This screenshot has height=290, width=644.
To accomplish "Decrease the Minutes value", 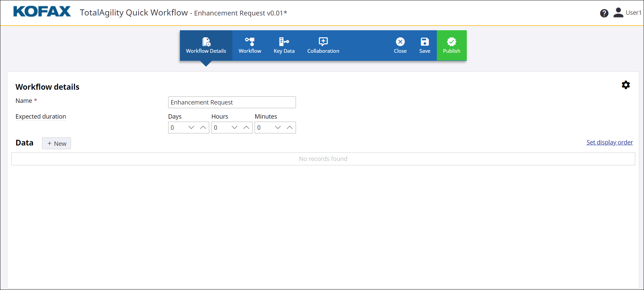I will click(278, 127).
